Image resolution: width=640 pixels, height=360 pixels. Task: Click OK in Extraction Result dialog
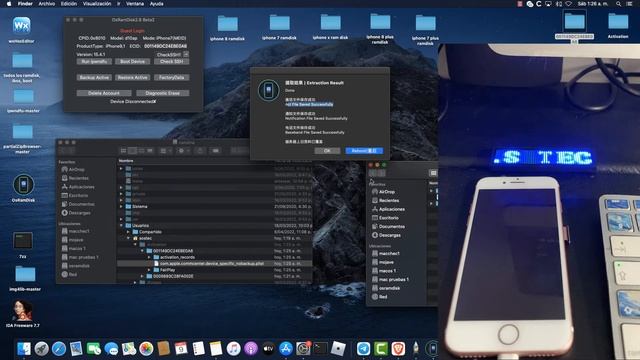click(x=327, y=151)
